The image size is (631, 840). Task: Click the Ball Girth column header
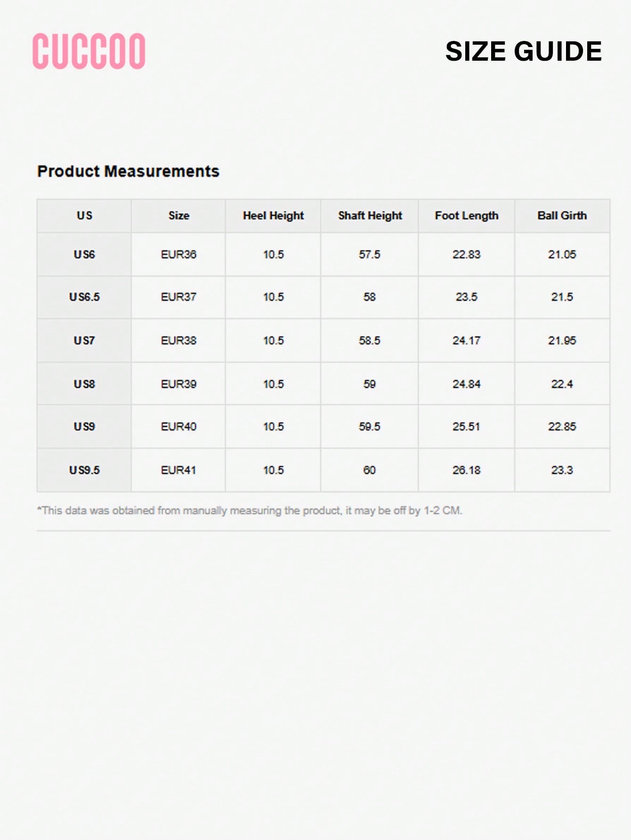(x=562, y=216)
